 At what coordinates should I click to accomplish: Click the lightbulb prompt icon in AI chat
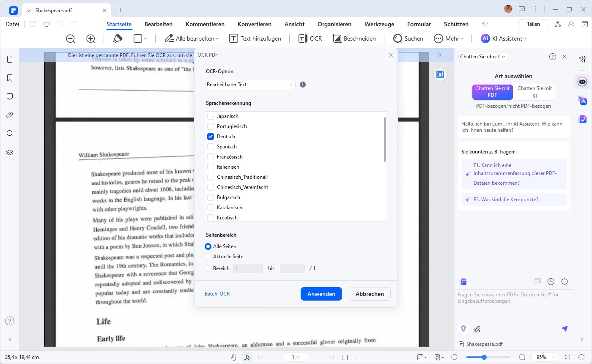coord(463,328)
